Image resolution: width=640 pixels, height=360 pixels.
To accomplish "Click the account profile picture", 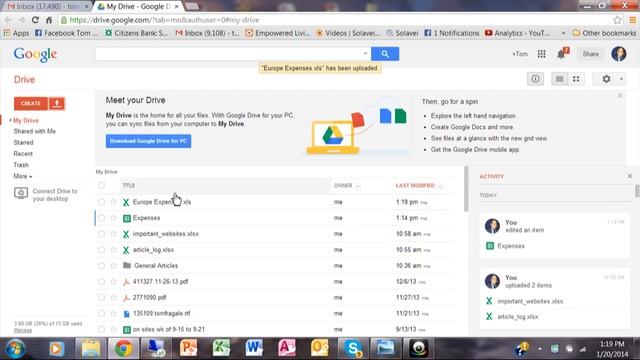I will [x=619, y=54].
